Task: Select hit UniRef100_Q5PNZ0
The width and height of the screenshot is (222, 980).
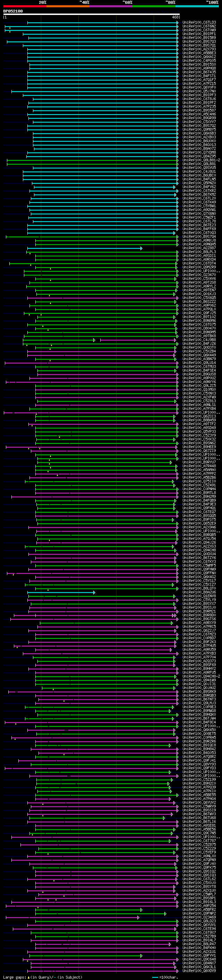Action: coord(199,183)
